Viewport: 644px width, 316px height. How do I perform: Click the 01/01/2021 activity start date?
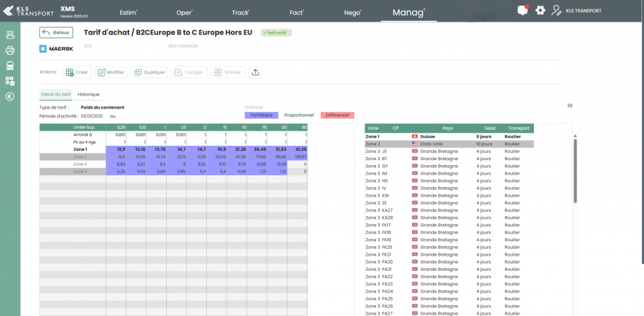[x=92, y=116]
